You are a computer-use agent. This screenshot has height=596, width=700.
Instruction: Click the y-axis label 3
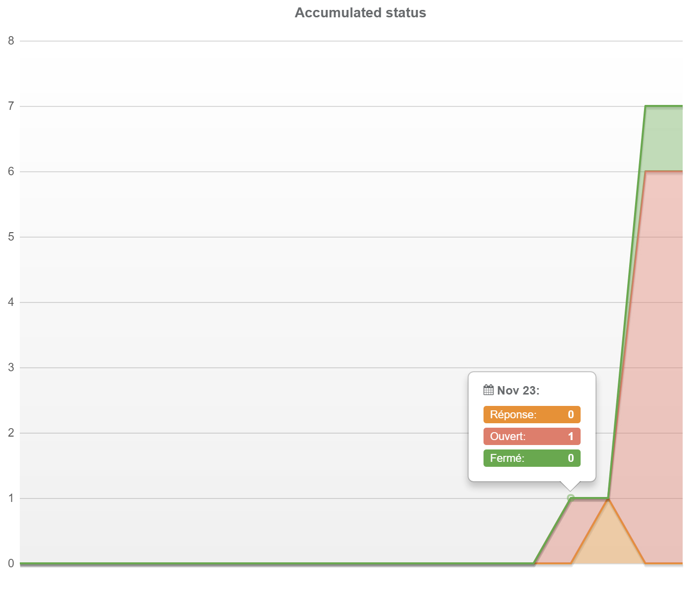[11, 368]
